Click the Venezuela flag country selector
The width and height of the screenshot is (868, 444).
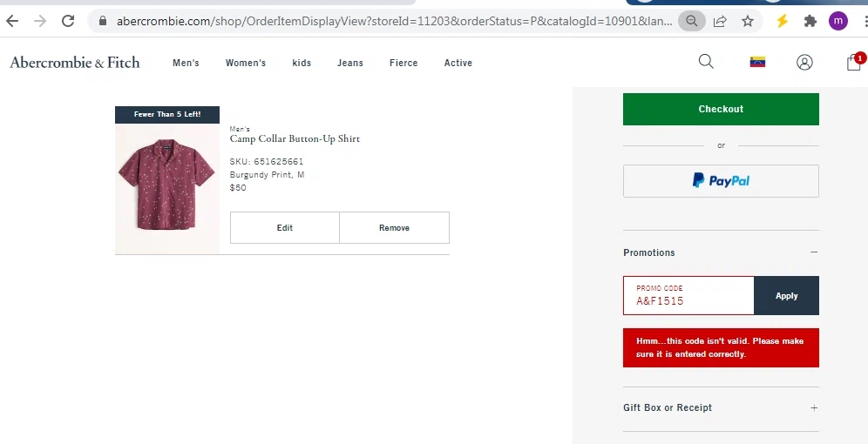[x=757, y=62]
